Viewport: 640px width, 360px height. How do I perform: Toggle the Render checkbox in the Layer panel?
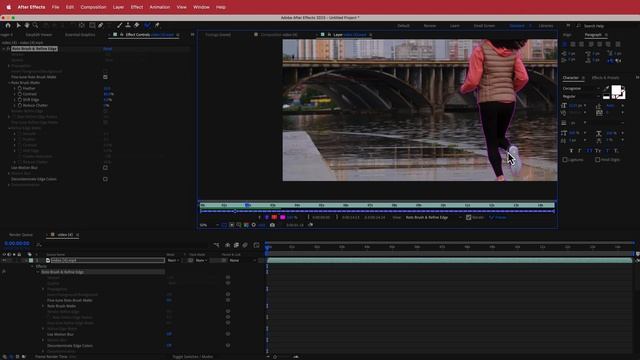469,218
